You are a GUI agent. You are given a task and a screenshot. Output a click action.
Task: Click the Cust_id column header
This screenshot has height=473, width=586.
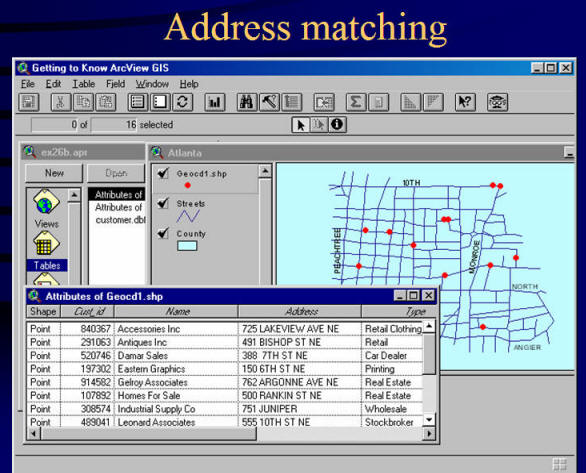88,311
